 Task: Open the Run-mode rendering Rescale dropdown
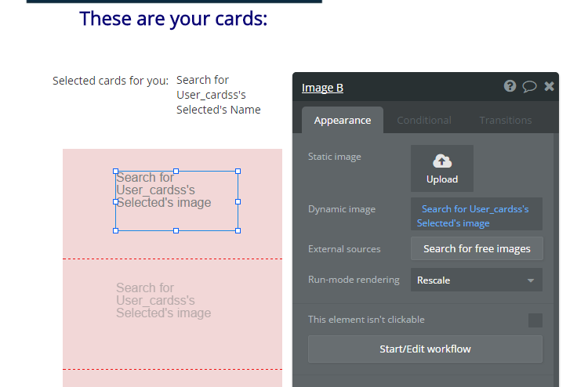click(x=476, y=280)
